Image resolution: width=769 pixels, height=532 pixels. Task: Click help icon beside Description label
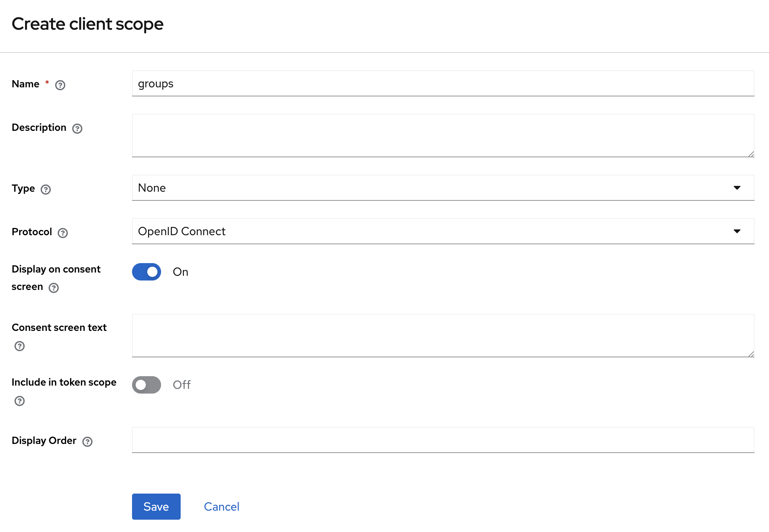[77, 129]
